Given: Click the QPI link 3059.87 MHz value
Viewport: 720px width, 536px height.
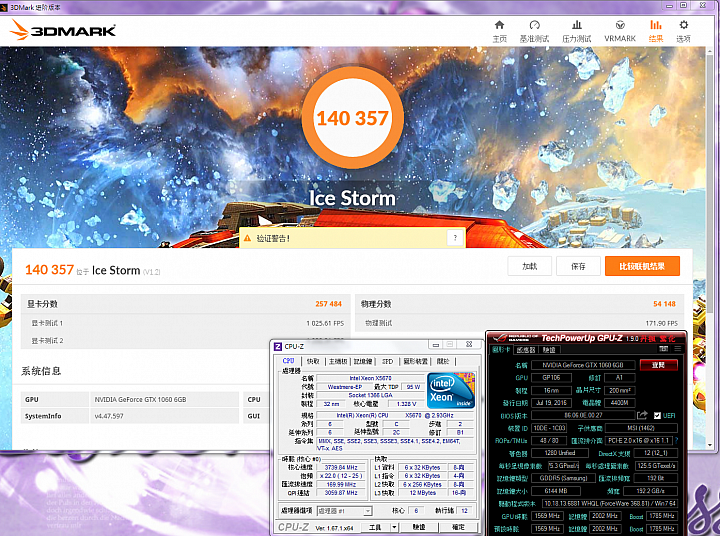Looking at the screenshot, I should tap(341, 493).
